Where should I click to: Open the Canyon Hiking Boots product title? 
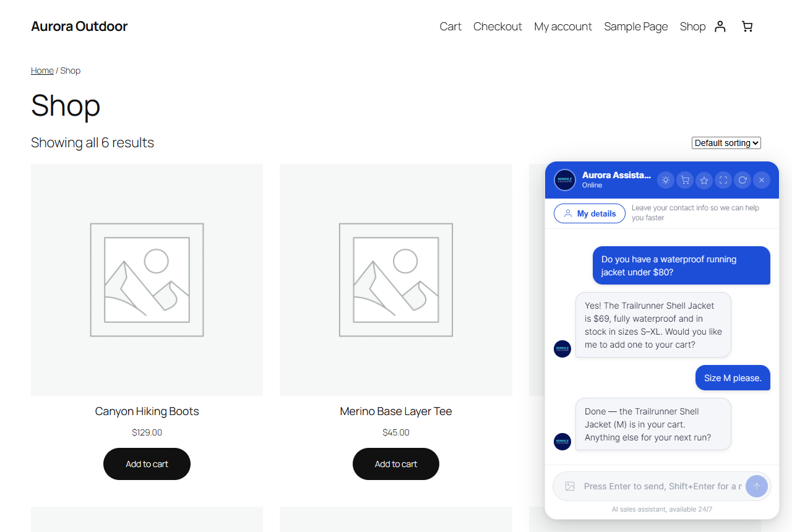[x=147, y=411]
